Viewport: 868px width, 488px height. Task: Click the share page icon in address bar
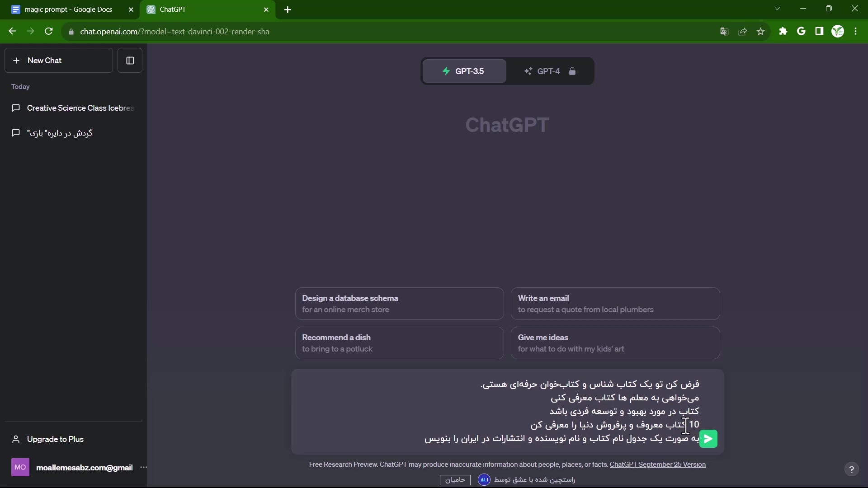click(742, 32)
